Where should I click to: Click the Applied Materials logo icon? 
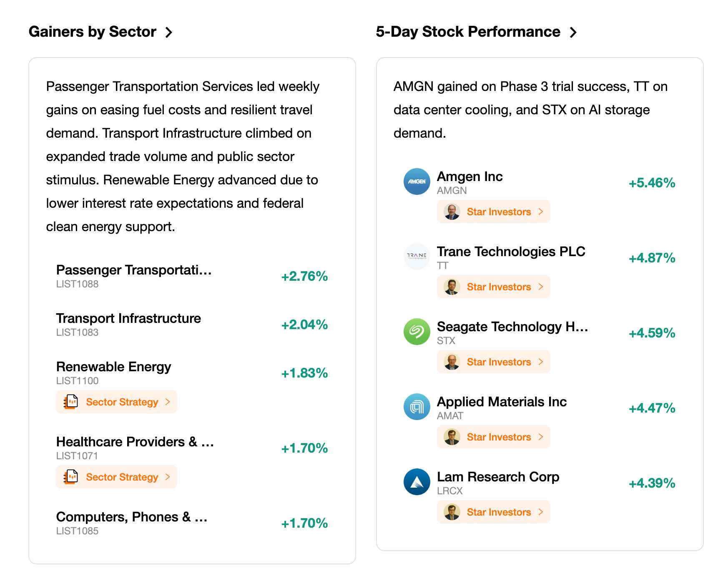click(417, 407)
